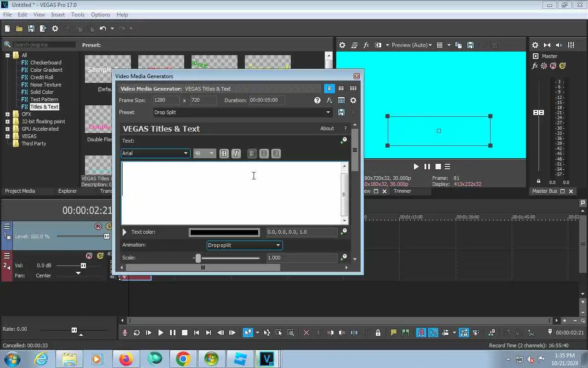Switch to Project Media tab
The height and width of the screenshot is (368, 588).
click(x=20, y=191)
